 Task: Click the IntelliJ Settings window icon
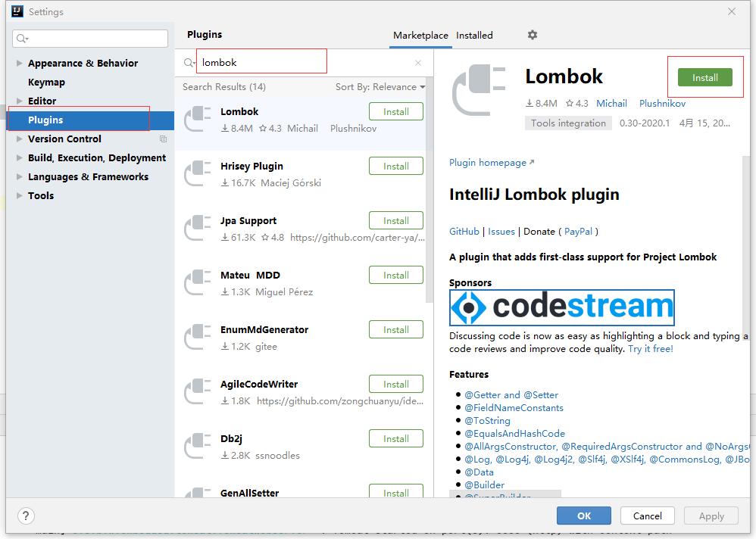pyautogui.click(x=17, y=11)
